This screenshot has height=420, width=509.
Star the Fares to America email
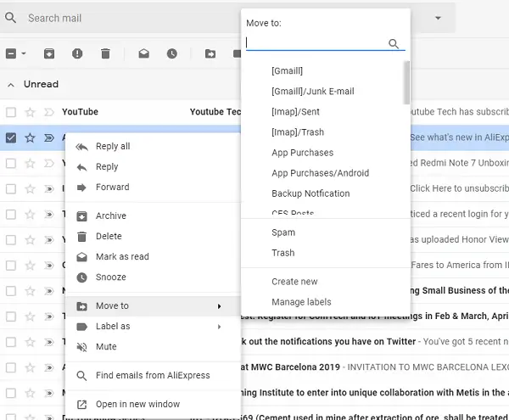(x=31, y=266)
